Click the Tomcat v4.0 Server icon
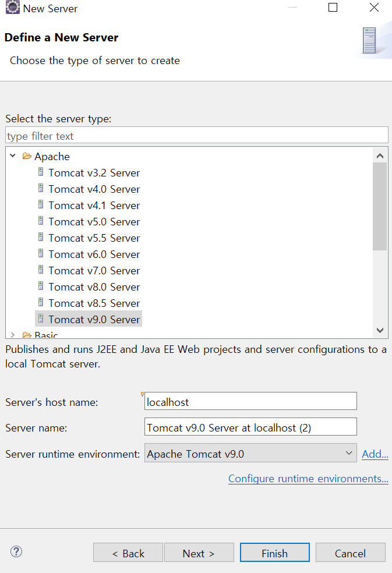392x573 pixels. point(41,188)
